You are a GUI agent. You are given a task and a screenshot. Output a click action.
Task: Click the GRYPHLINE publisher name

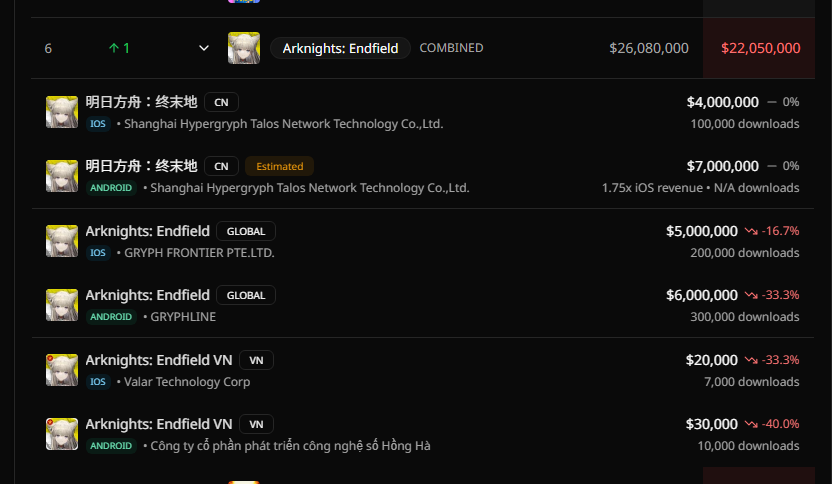tap(183, 317)
